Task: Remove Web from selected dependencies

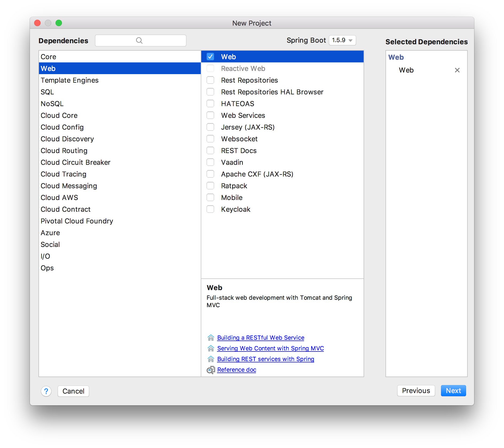Action: point(457,70)
